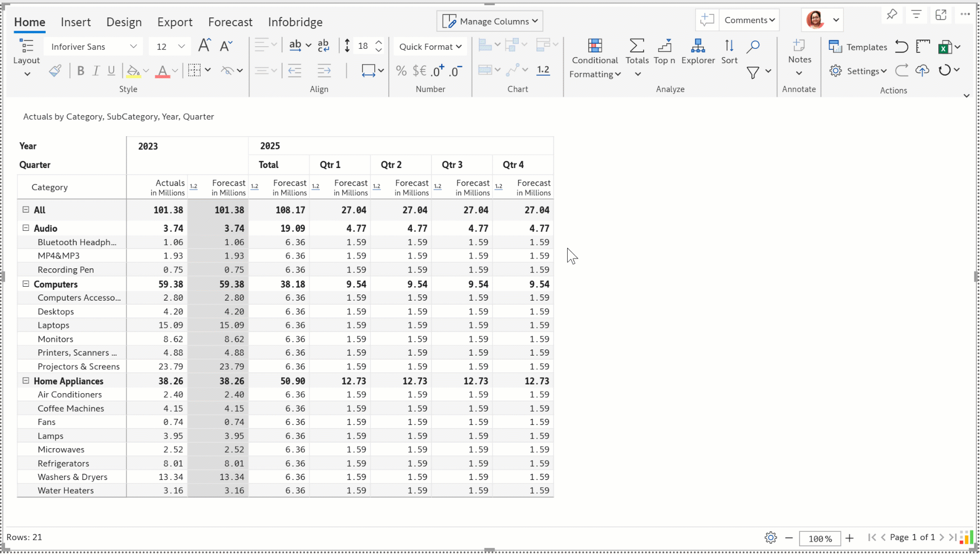Click the Sort icon
Image resolution: width=980 pixels, height=555 pixels.
[729, 46]
